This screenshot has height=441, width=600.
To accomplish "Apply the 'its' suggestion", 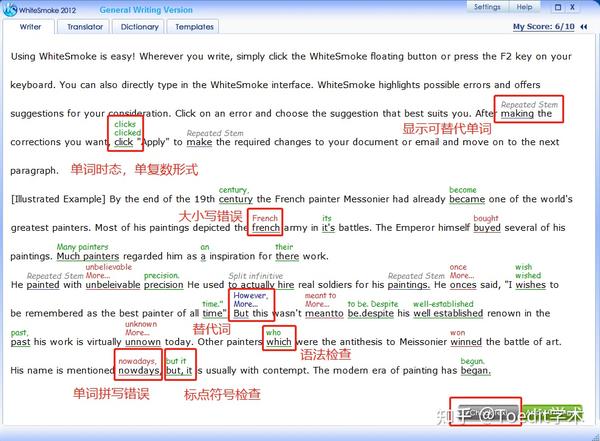I will 327,219.
